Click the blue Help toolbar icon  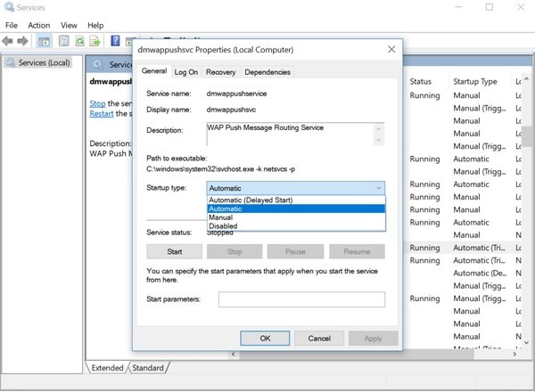116,41
